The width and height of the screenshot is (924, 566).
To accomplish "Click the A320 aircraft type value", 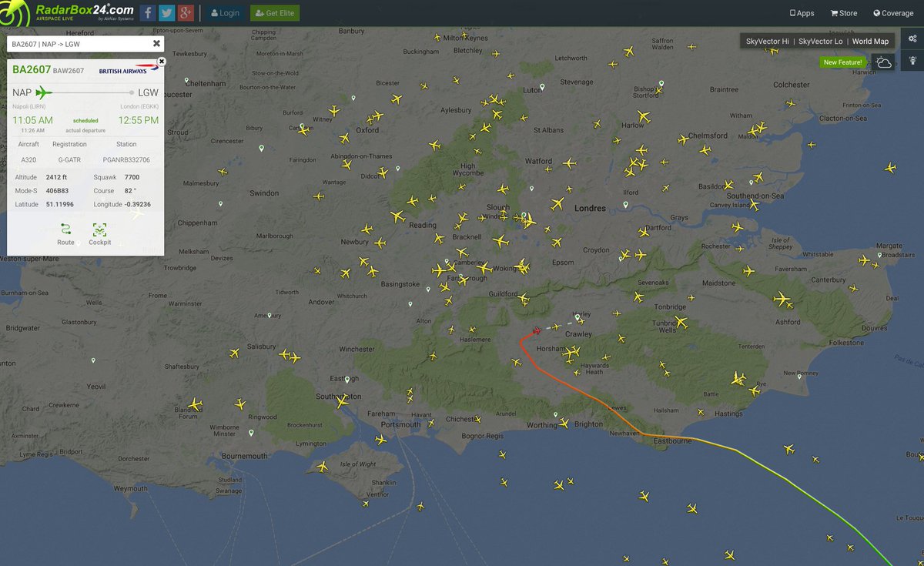I will 28,159.
